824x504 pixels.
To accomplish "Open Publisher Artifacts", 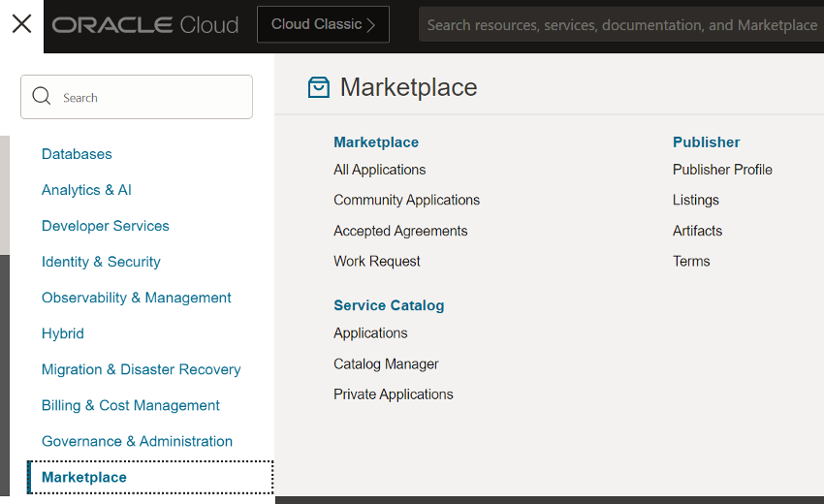I will (x=697, y=231).
